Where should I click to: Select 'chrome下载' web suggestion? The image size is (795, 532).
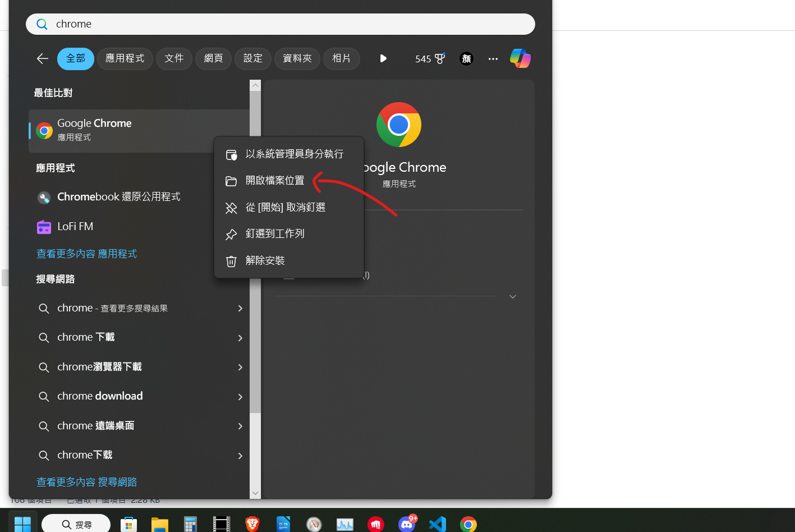(139, 455)
